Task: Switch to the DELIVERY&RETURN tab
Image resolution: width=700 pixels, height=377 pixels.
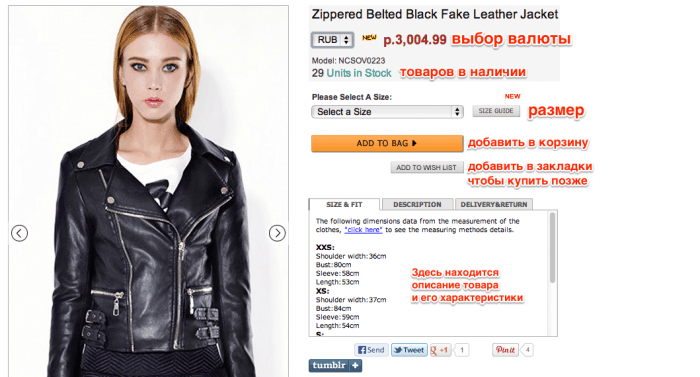Action: point(494,204)
